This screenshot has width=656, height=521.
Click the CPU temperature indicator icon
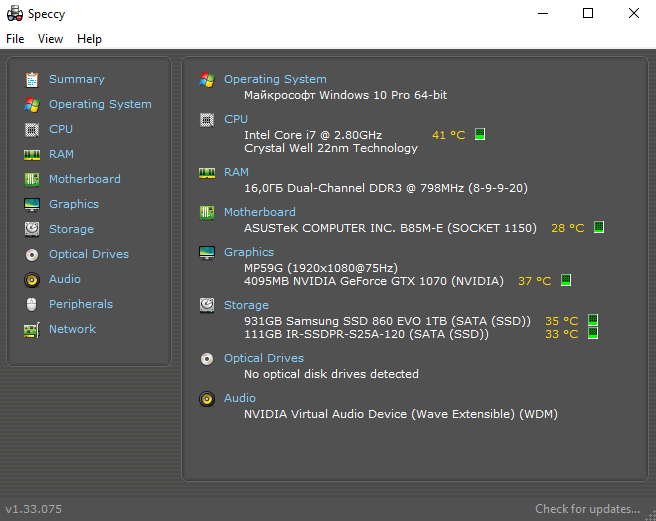[480, 135]
